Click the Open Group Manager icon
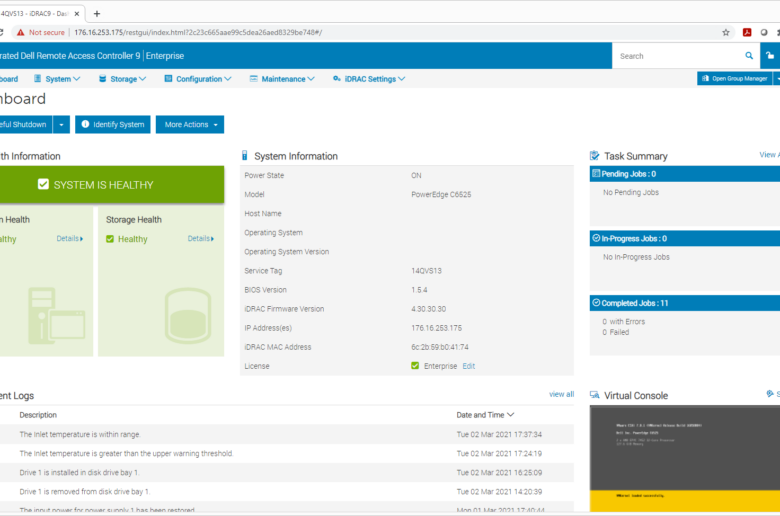Image resolution: width=780 pixels, height=516 pixels. click(x=705, y=79)
